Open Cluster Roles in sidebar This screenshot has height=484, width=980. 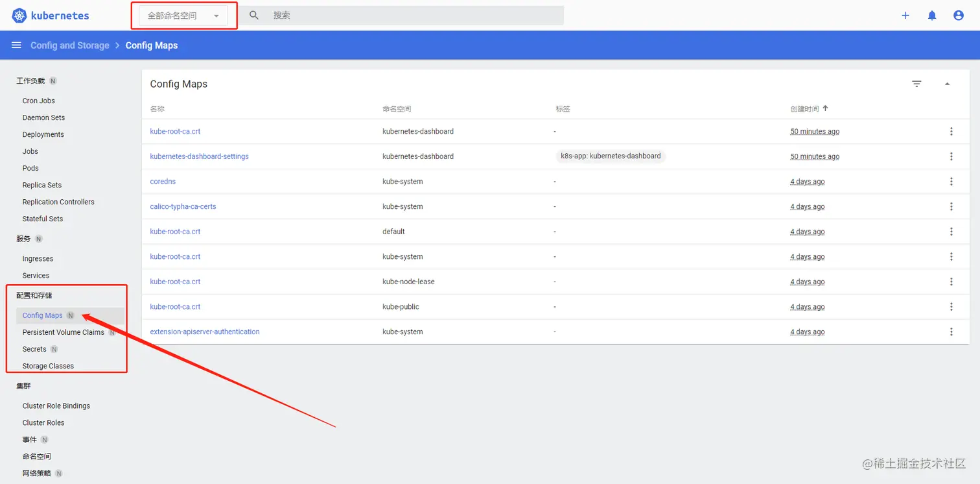(43, 422)
